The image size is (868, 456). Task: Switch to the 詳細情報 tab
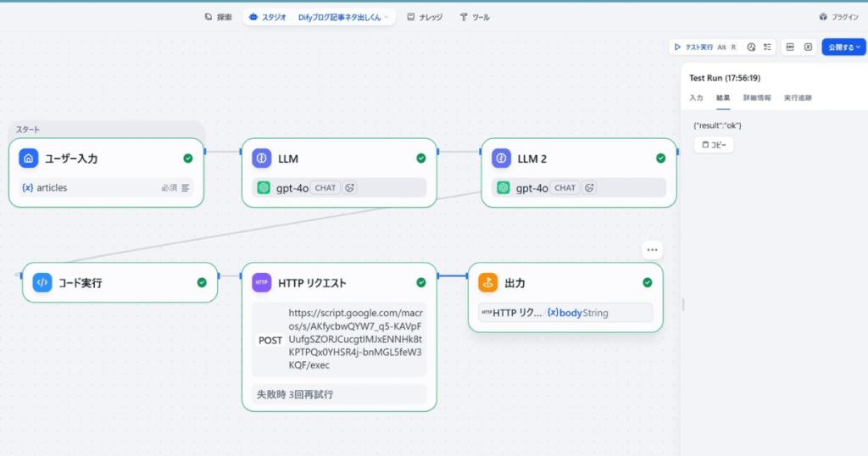(x=757, y=98)
